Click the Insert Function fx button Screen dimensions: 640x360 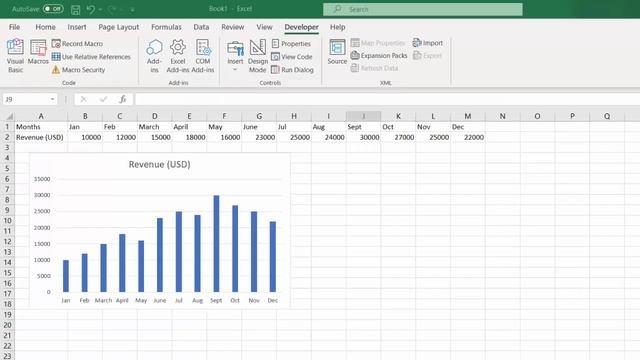point(122,99)
